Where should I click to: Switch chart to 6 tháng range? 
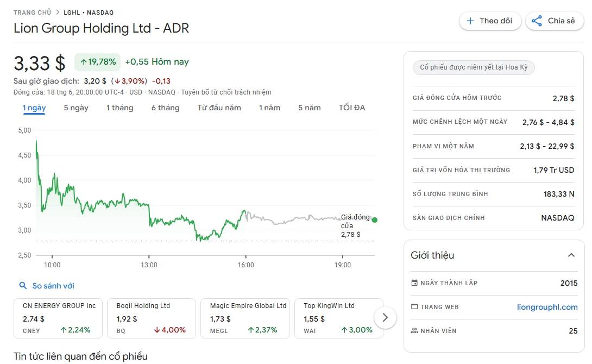tap(165, 108)
